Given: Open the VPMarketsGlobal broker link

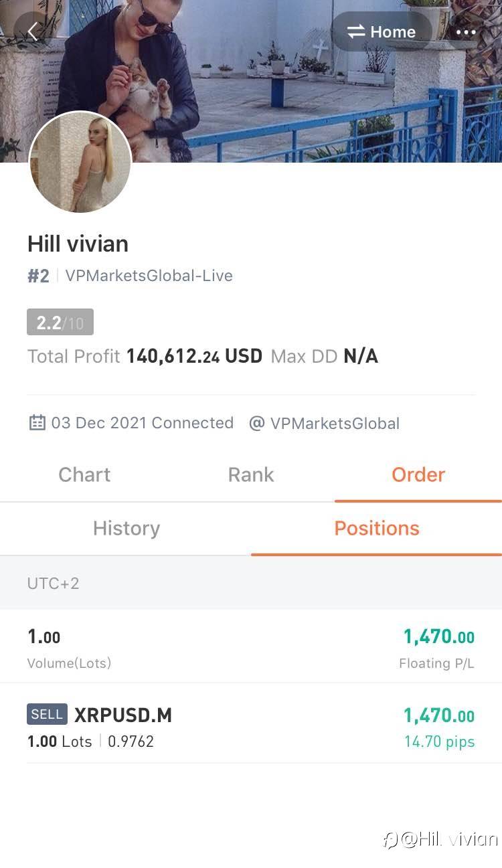Looking at the screenshot, I should click(335, 424).
